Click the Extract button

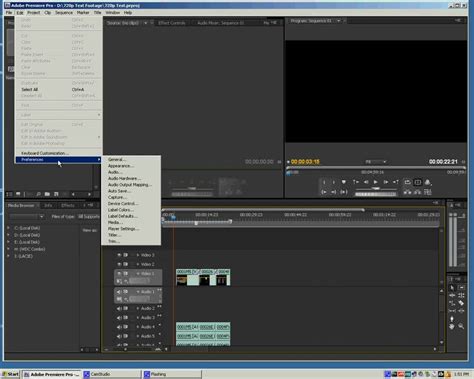pyautogui.click(x=418, y=192)
